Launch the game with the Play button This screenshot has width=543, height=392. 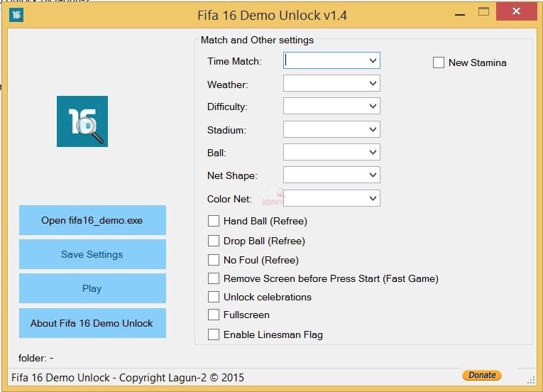92,288
